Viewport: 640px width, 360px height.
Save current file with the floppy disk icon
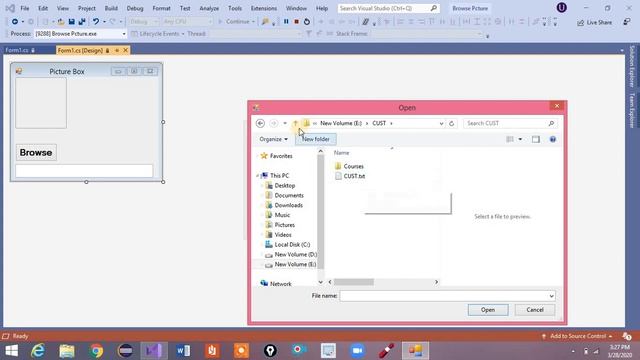71,22
